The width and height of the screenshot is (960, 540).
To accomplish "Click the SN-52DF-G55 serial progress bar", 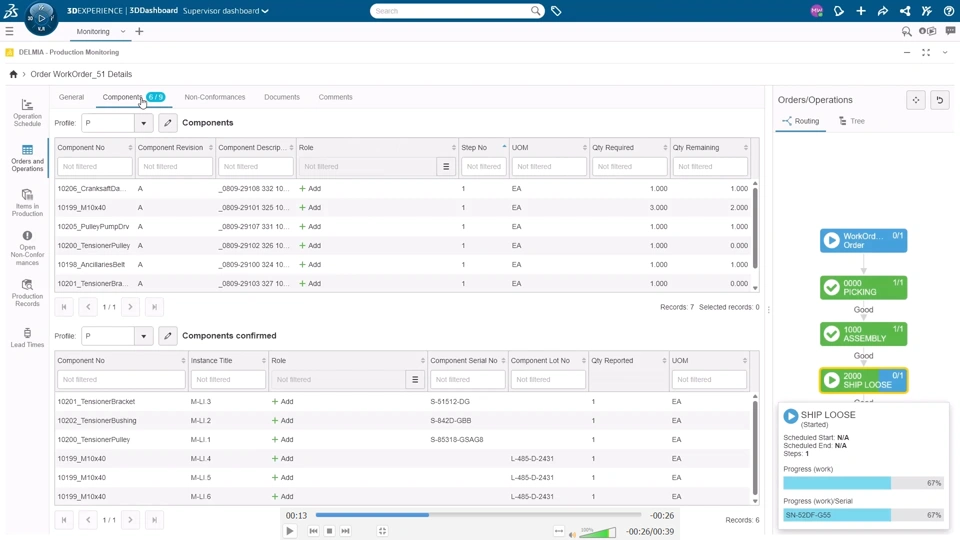I will tap(863, 515).
